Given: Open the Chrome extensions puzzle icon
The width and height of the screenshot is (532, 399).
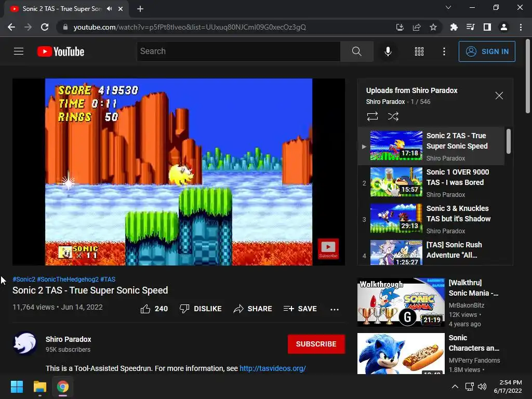Looking at the screenshot, I should pyautogui.click(x=454, y=27).
